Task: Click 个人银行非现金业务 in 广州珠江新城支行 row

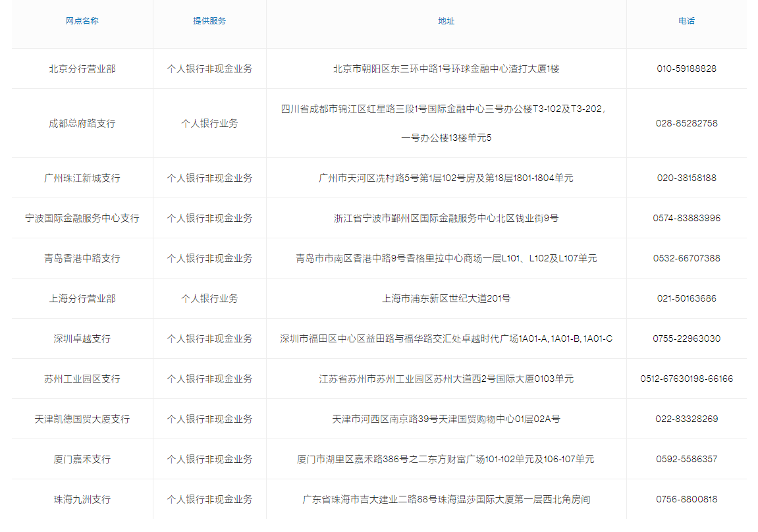Action: pyautogui.click(x=209, y=178)
